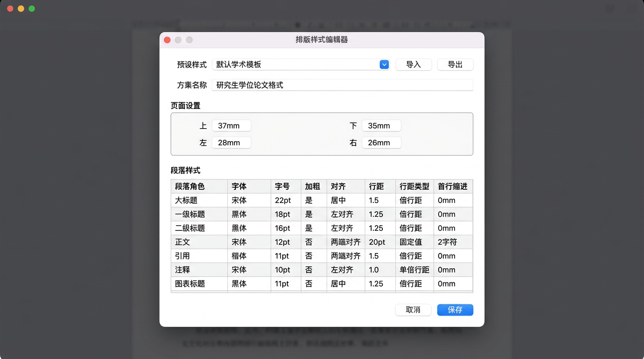This screenshot has width=644, height=359.
Task: Select the 图表标题 row
Action: click(322, 284)
